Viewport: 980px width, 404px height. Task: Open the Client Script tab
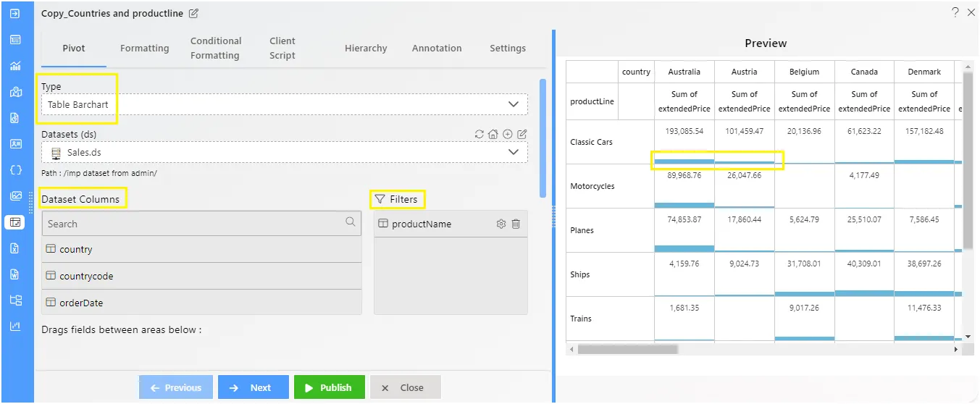[282, 49]
